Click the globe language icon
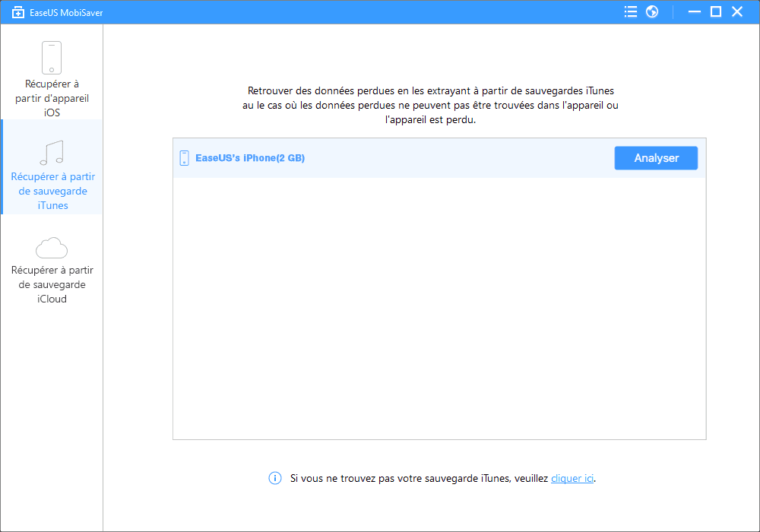The image size is (760, 532). 652,11
